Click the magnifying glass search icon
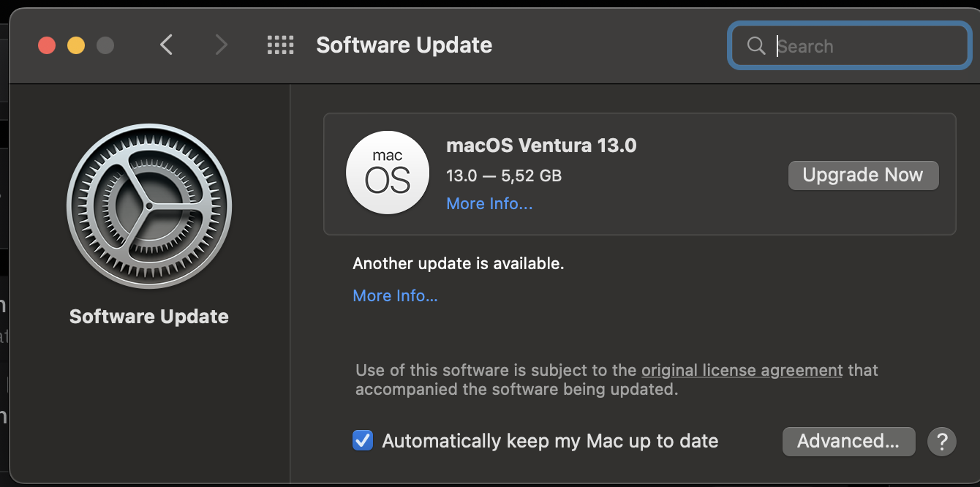The height and width of the screenshot is (487, 980). point(756,46)
